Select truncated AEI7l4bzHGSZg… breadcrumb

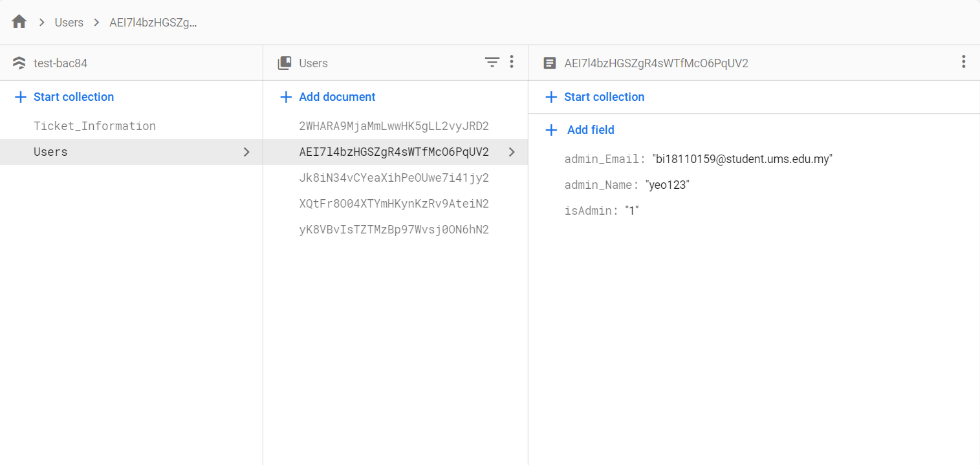click(154, 23)
